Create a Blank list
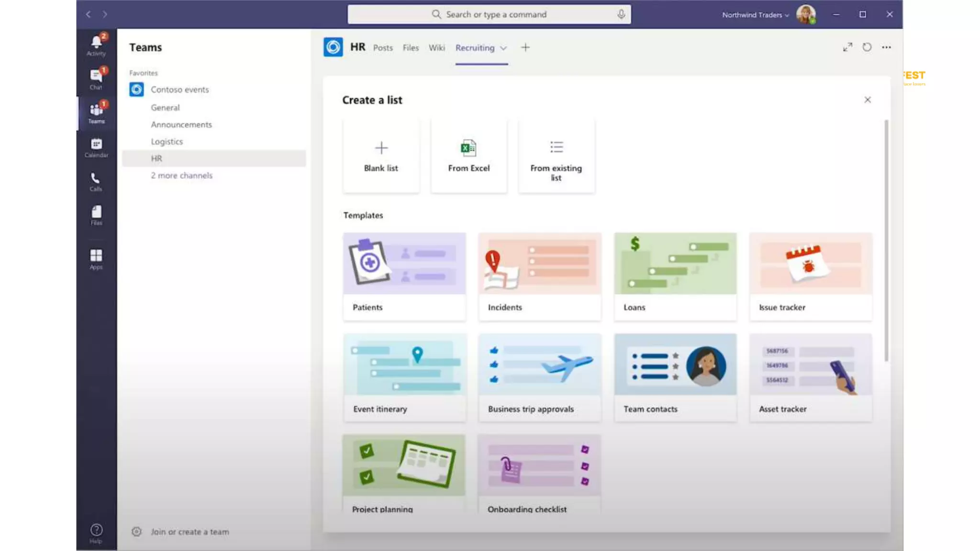 click(x=381, y=156)
